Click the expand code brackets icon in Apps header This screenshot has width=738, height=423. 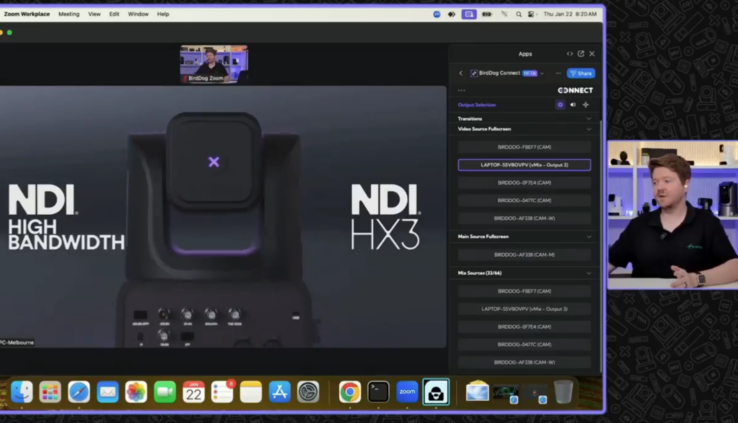point(570,54)
